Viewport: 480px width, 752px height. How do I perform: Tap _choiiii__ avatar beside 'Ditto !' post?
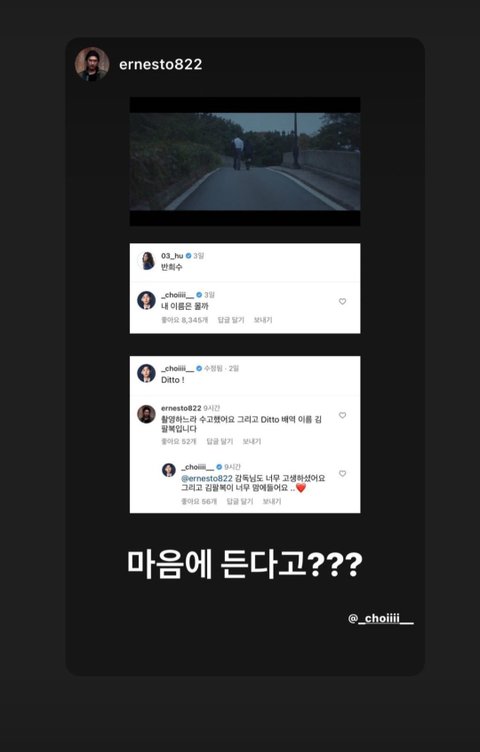[x=146, y=373]
